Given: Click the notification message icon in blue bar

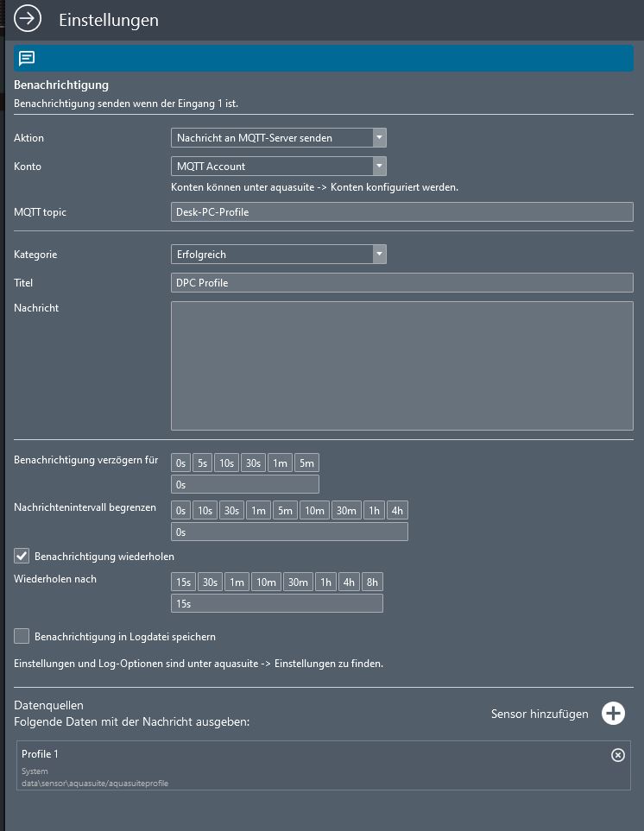Looking at the screenshot, I should [x=27, y=59].
